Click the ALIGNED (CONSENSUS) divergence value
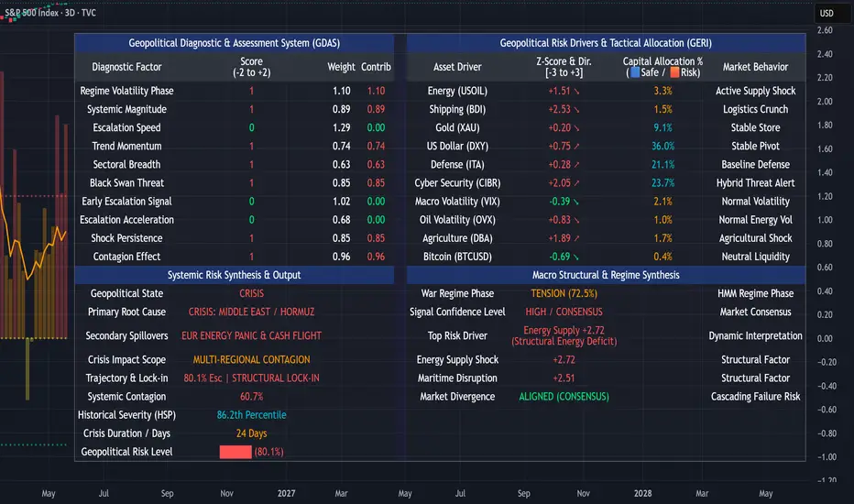Screen dimensions: 854x504 pos(564,397)
